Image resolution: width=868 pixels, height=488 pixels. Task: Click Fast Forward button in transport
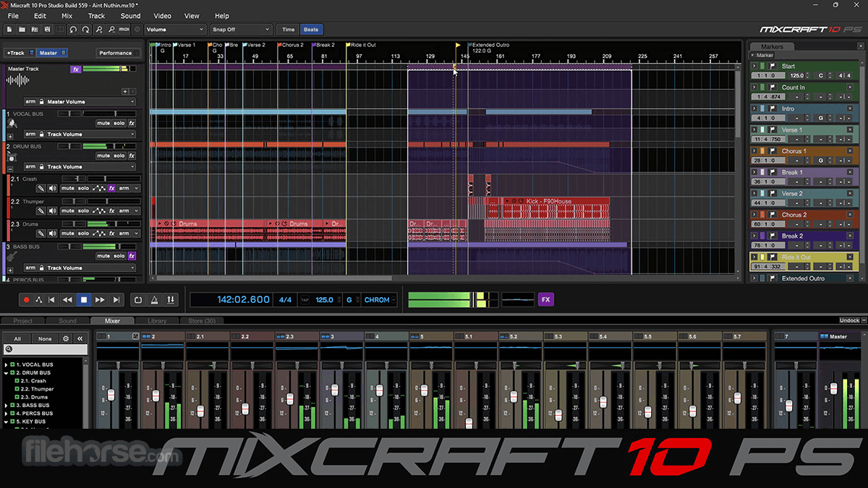click(x=100, y=300)
